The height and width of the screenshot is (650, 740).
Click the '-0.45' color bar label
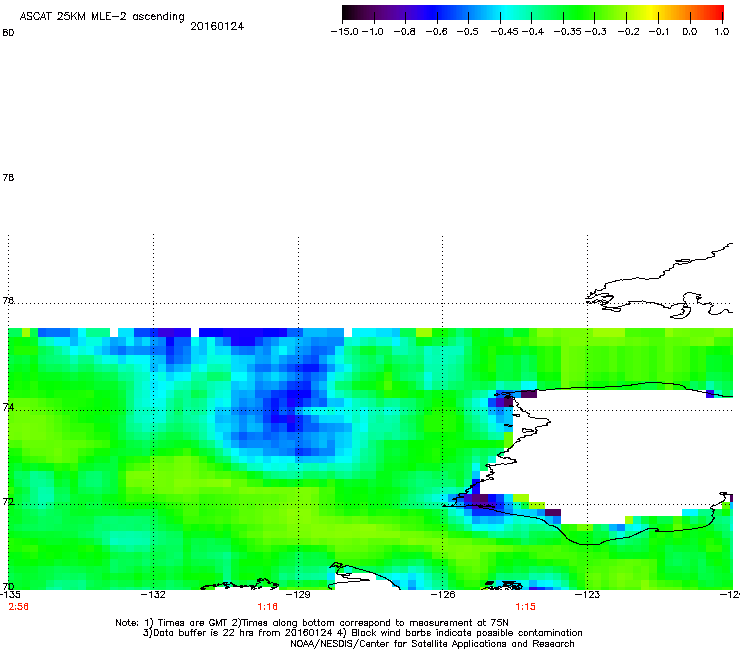(504, 32)
